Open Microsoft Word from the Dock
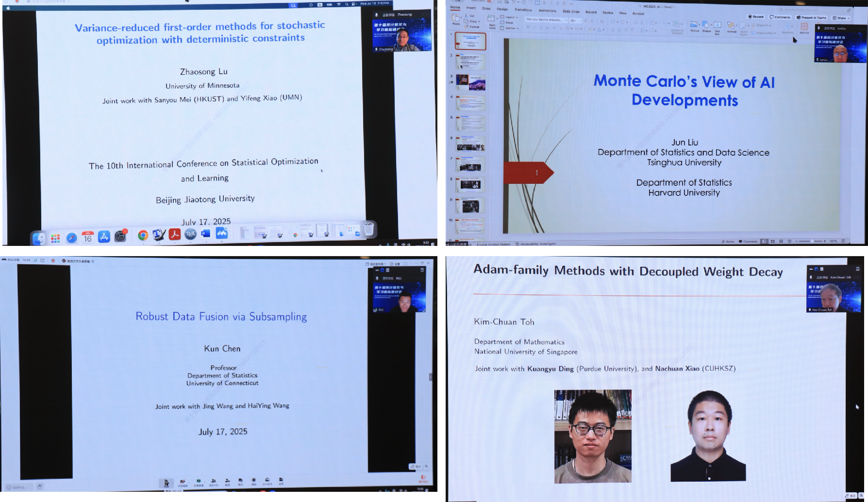Screen dimensions: 868x502 coord(206,234)
